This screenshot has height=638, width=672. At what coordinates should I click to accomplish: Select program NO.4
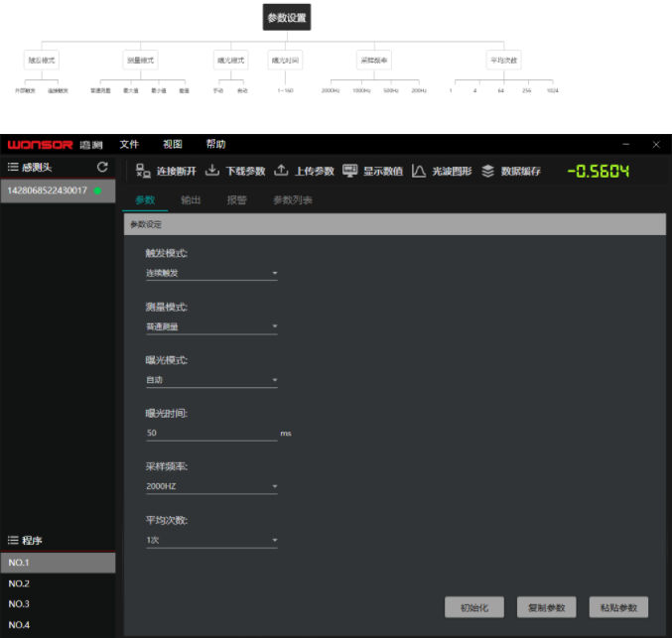click(x=58, y=625)
